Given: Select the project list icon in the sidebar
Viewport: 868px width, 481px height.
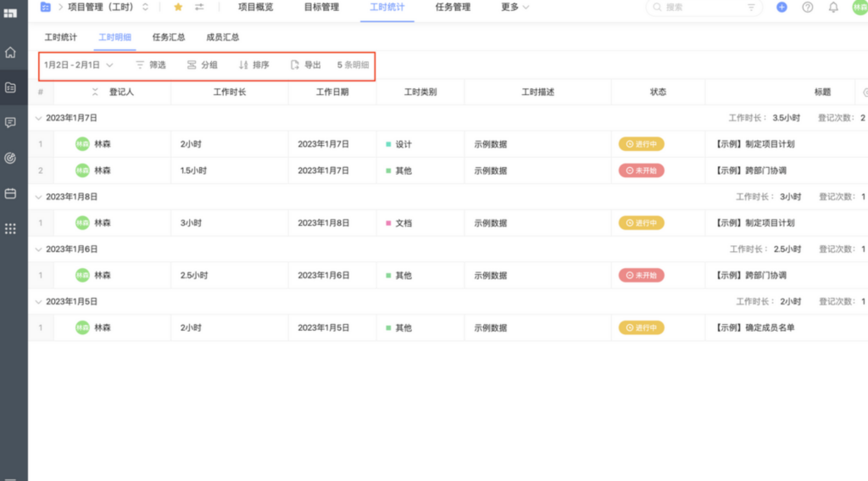Looking at the screenshot, I should (x=10, y=87).
